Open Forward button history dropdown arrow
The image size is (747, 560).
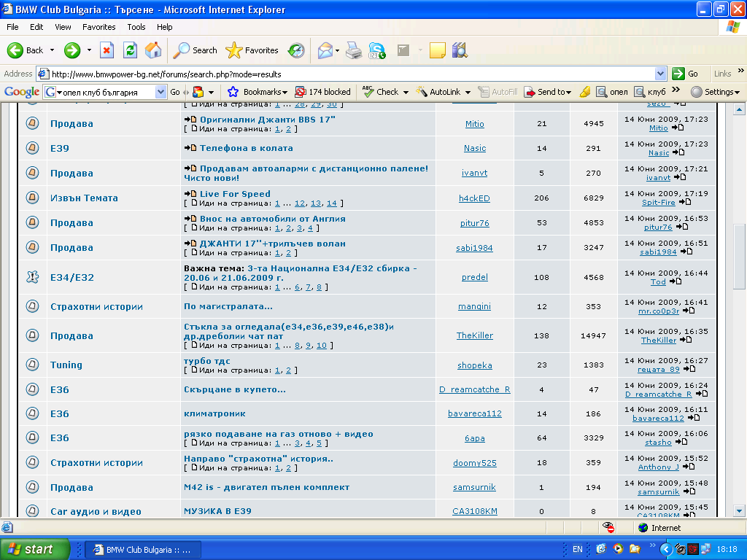point(89,50)
